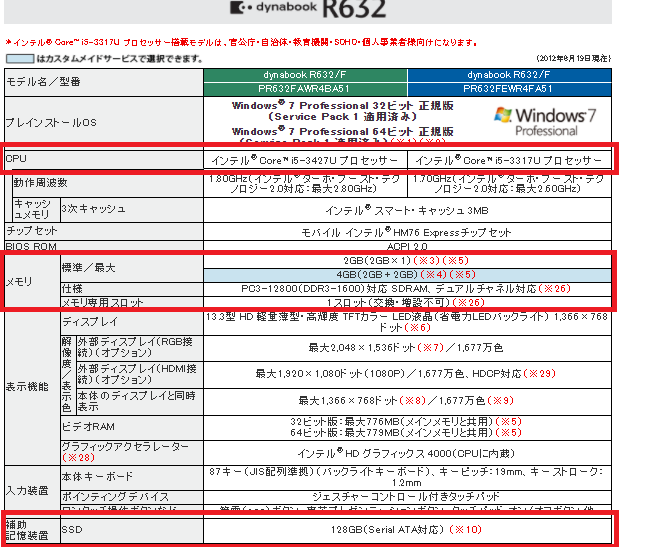This screenshot has width=651, height=547.
Task: Click the '本体キーボード' row label
Action: click(x=97, y=476)
